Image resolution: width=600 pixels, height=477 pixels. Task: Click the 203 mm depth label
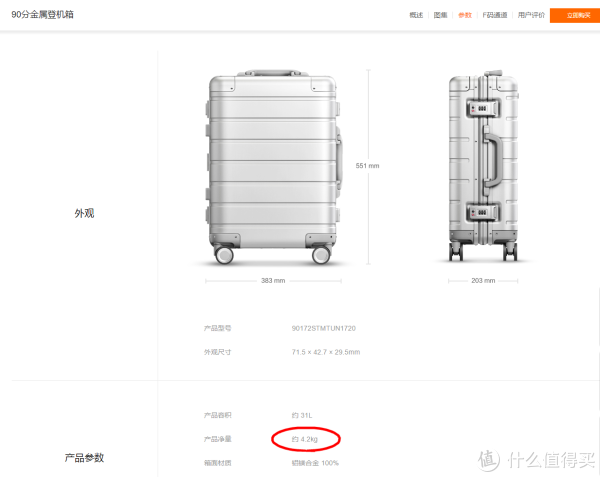click(x=483, y=280)
